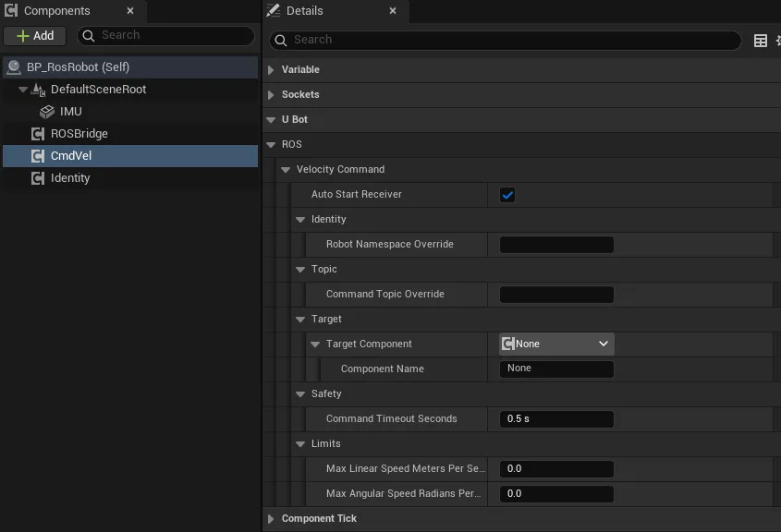Click the CmdVel component icon

[38, 156]
